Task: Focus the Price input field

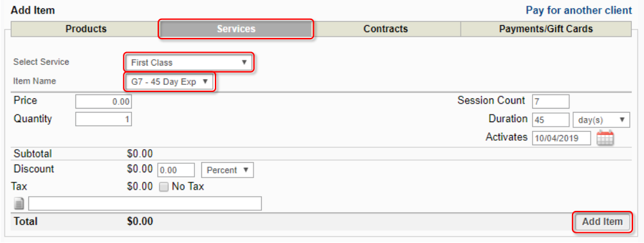Action: [x=104, y=102]
